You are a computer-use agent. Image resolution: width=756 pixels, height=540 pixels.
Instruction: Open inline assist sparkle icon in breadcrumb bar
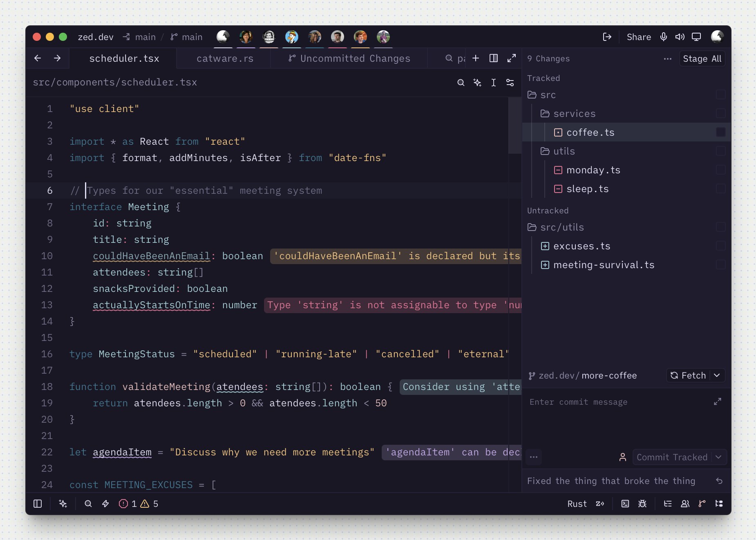(x=477, y=83)
